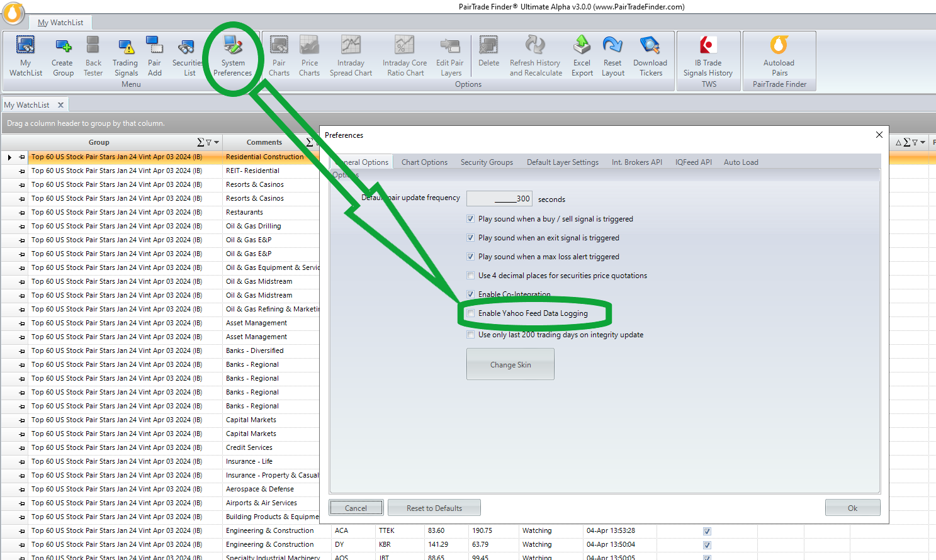Open Trading Signals from the ribbon

(x=126, y=56)
